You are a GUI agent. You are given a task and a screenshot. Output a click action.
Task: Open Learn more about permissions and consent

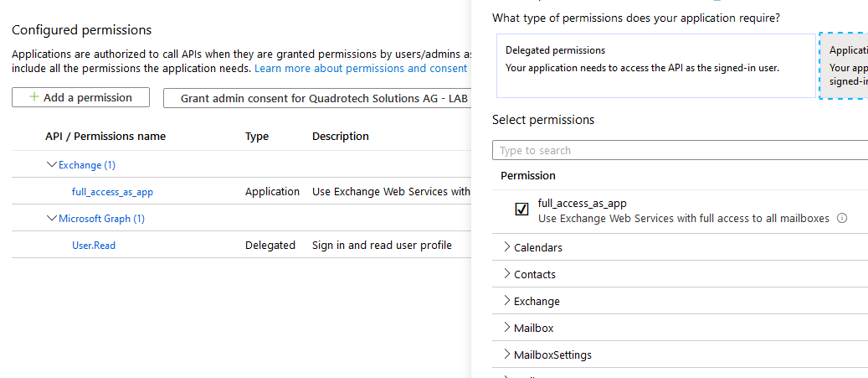[x=361, y=68]
